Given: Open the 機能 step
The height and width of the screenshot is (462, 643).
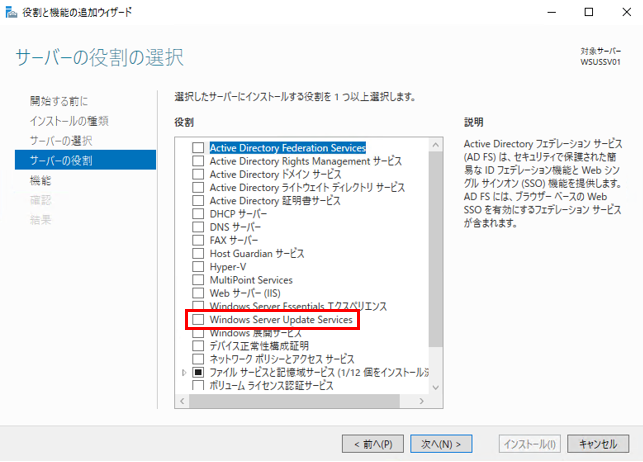Looking at the screenshot, I should click(40, 180).
